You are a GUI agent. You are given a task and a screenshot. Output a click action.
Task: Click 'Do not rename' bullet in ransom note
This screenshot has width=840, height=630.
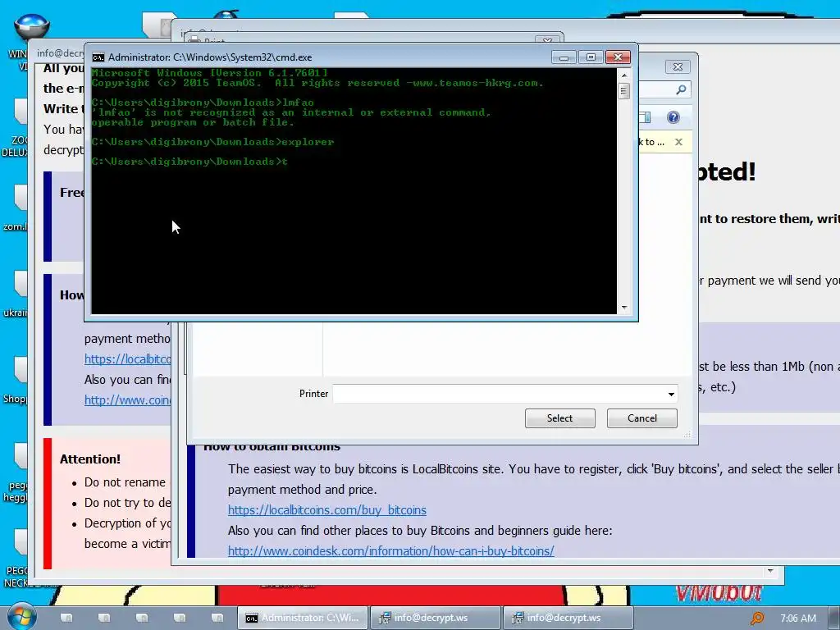(x=125, y=482)
